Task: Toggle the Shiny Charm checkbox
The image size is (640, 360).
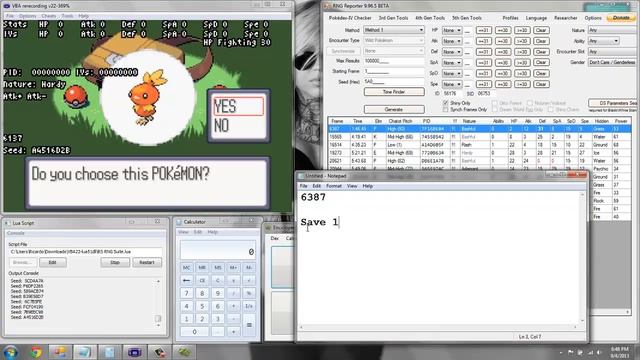Action: (x=551, y=109)
